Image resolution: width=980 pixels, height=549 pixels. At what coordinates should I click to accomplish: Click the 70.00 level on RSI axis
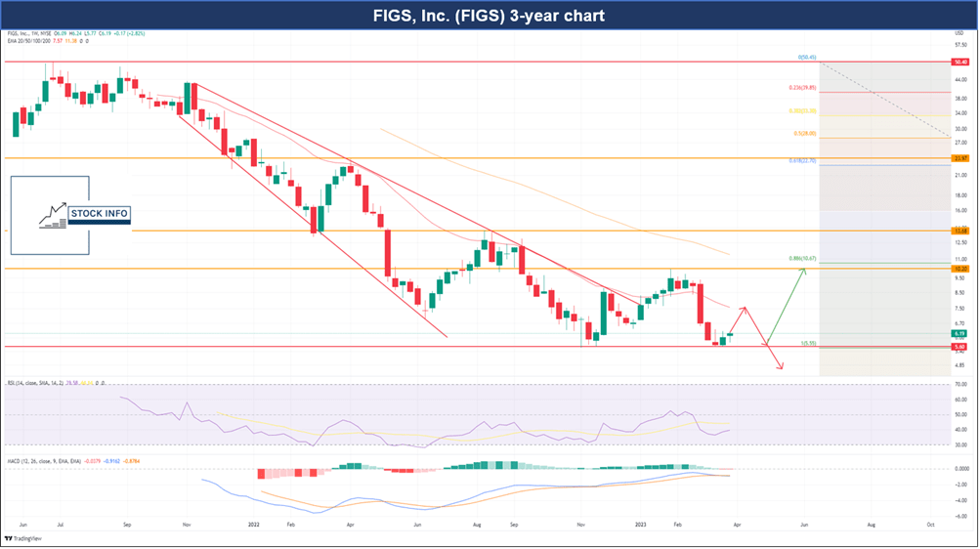[x=961, y=385]
